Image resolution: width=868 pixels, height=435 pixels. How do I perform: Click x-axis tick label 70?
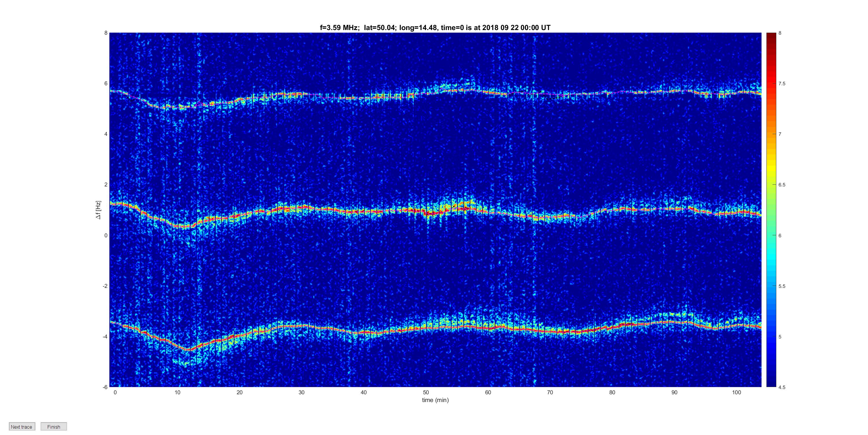click(550, 392)
